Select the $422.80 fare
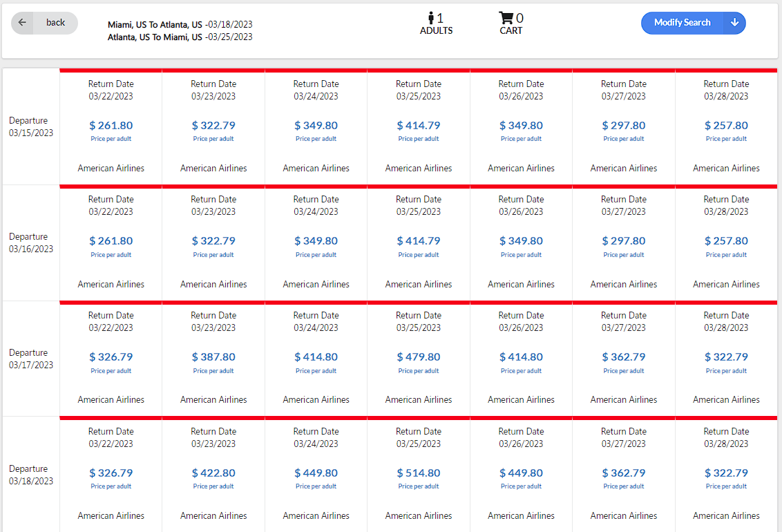 tap(213, 473)
